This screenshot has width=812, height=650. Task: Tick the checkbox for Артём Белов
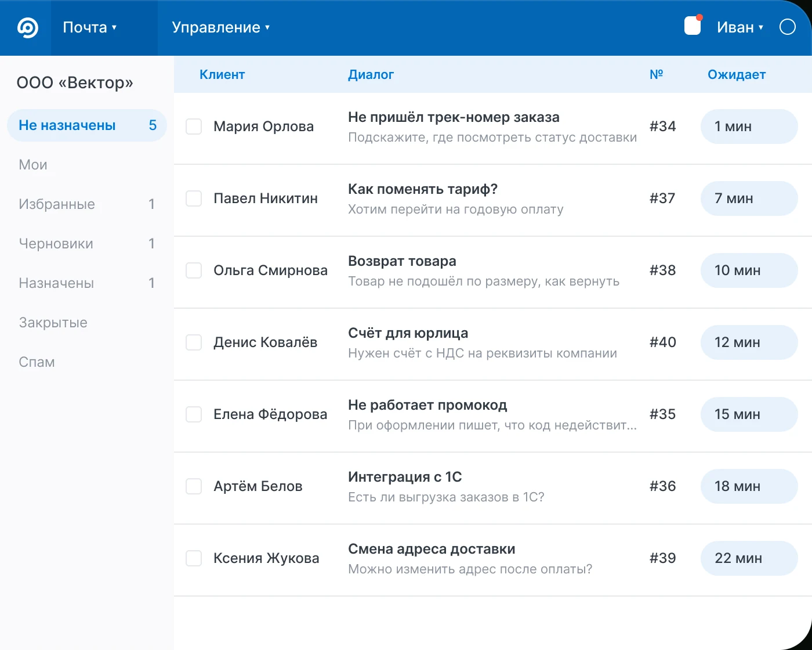click(194, 486)
